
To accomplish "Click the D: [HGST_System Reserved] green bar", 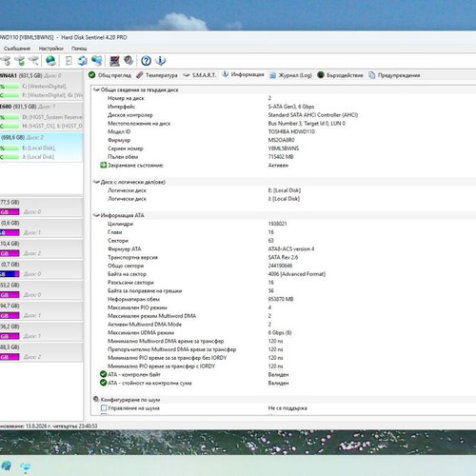I will (x=10, y=117).
